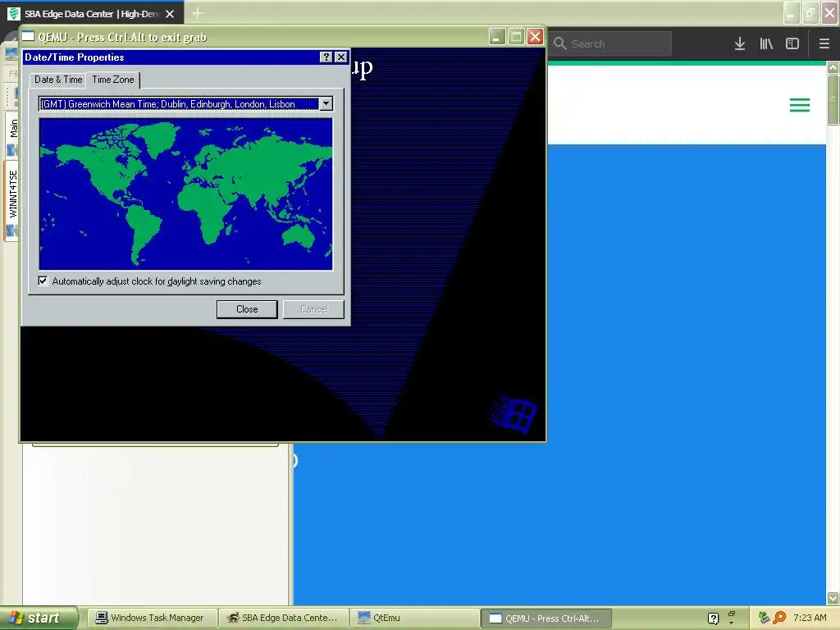Click the taskbar clock showing 7:23 AM
840x630 pixels.
tap(810, 618)
